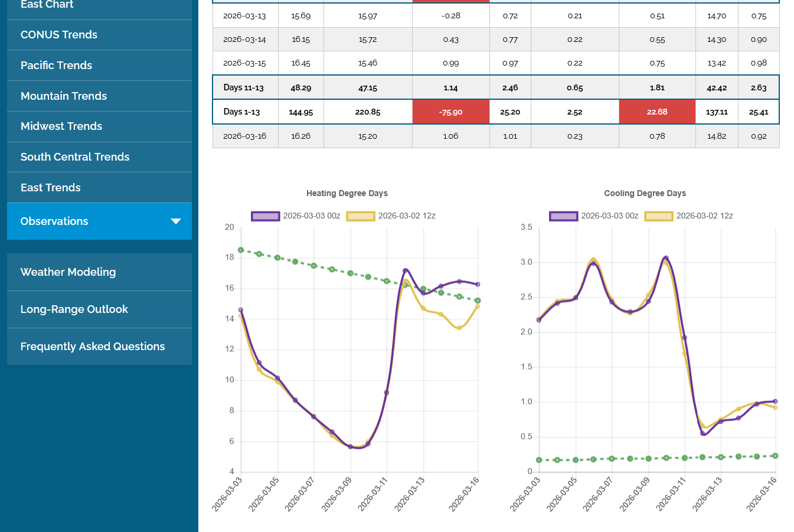The image size is (794, 532).
Task: Click the red -75.90 cell
Action: (451, 112)
